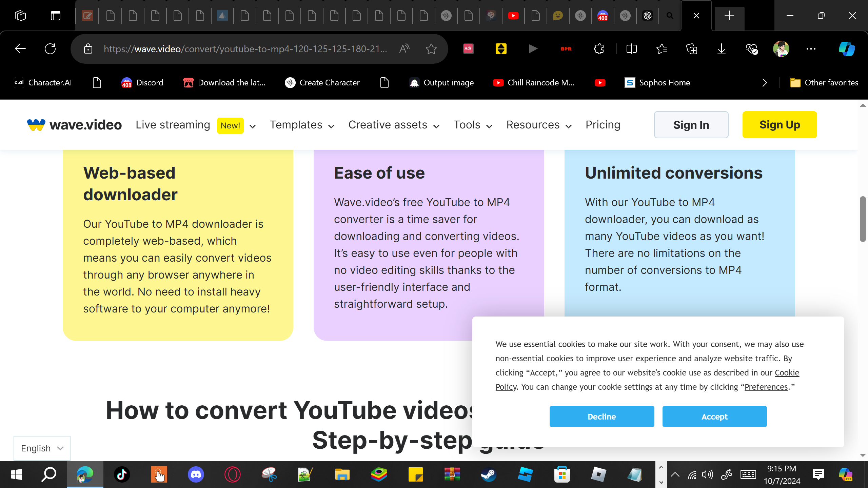Screen dimensions: 868x488
Task: Expand the Templates dropdown
Action: 302,125
